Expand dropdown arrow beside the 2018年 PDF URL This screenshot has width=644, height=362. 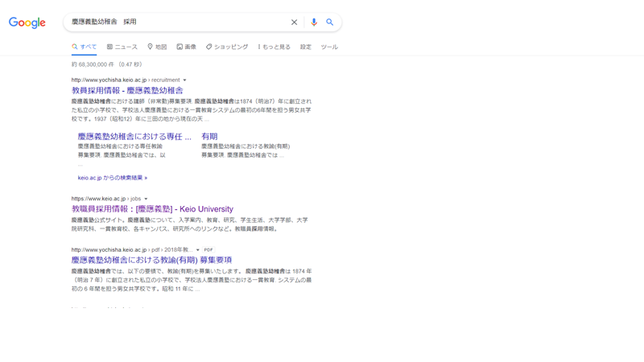coord(197,249)
